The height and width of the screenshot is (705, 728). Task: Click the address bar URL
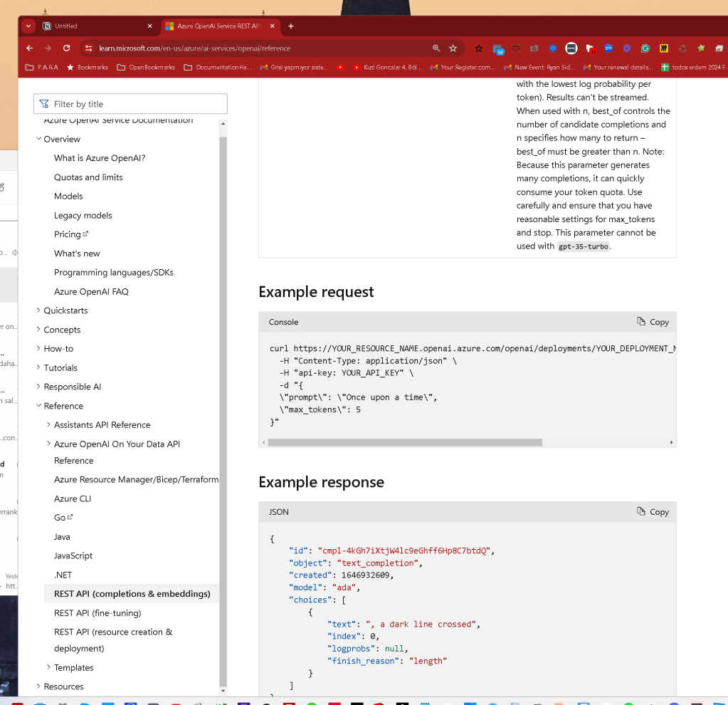(194, 48)
